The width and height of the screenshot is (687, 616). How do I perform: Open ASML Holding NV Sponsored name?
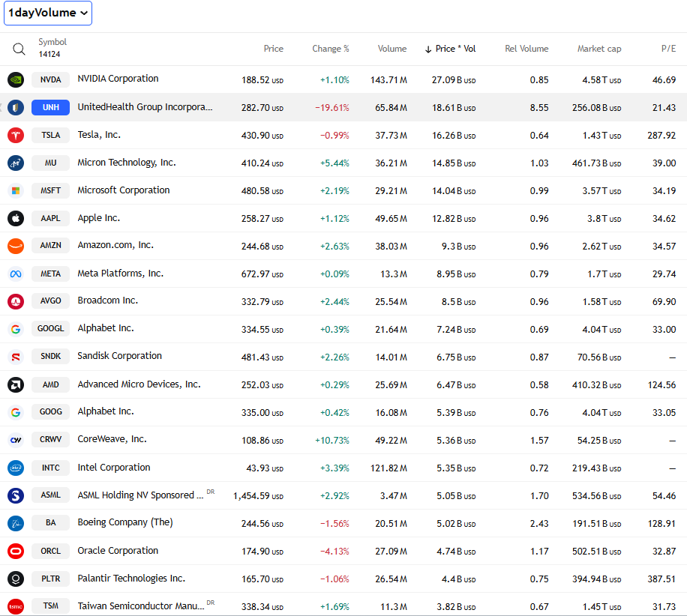pyautogui.click(x=140, y=495)
